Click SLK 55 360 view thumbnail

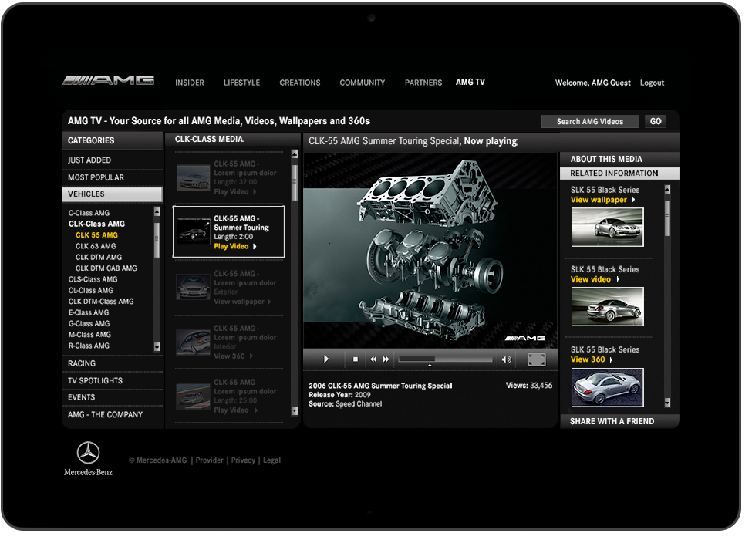click(x=607, y=387)
